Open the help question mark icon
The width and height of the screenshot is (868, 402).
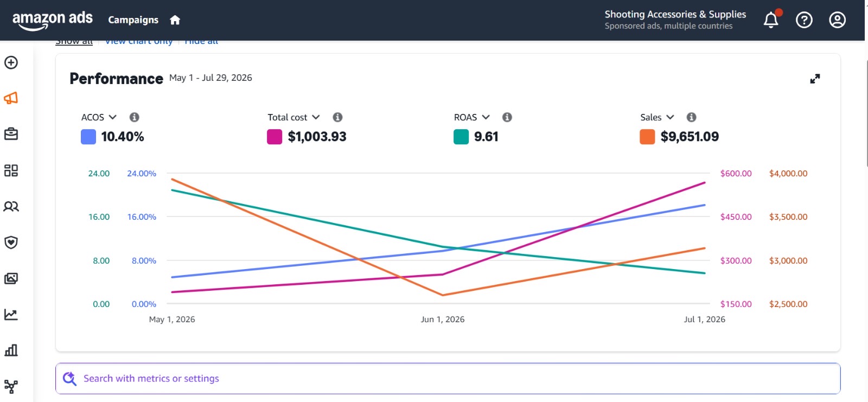click(804, 20)
